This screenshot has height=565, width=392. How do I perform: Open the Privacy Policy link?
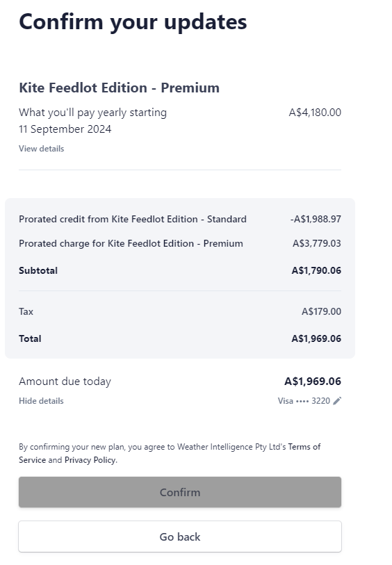coord(90,460)
